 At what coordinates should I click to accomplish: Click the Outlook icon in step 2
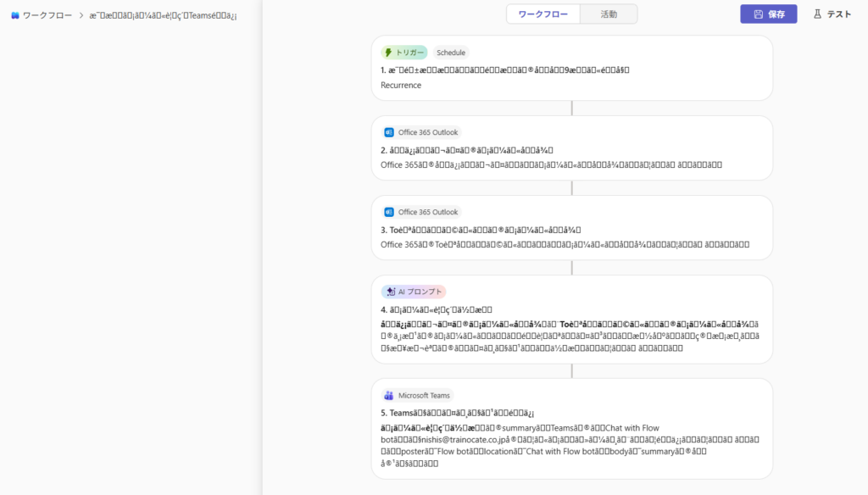pyautogui.click(x=389, y=132)
